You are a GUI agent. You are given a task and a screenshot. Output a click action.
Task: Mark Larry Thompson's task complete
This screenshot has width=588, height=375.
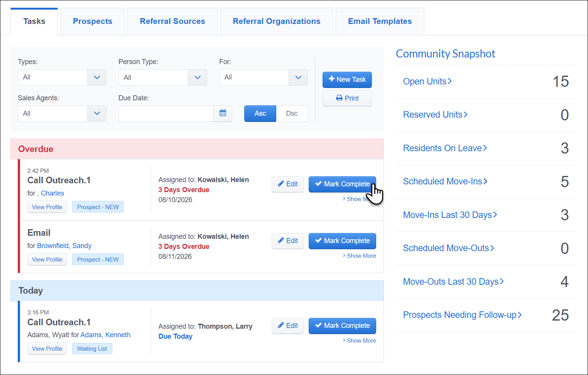(342, 326)
